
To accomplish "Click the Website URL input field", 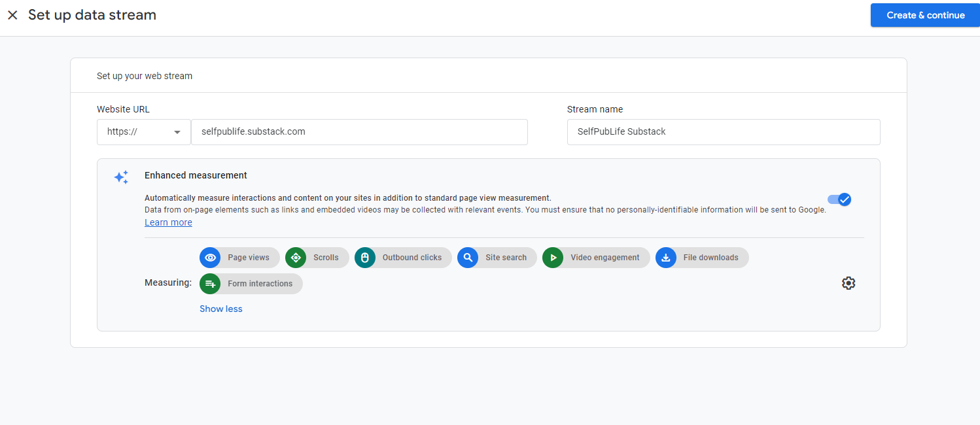I will click(x=359, y=131).
